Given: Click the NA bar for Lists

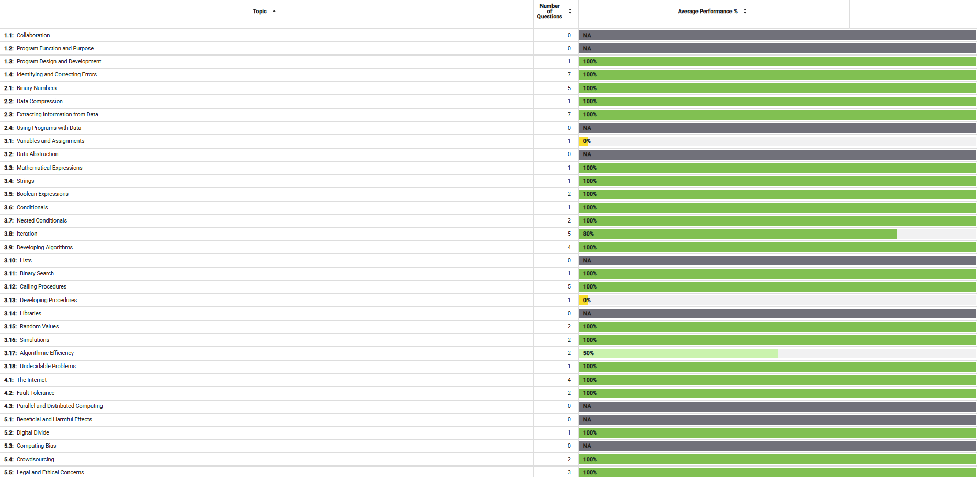Looking at the screenshot, I should 778,261.
